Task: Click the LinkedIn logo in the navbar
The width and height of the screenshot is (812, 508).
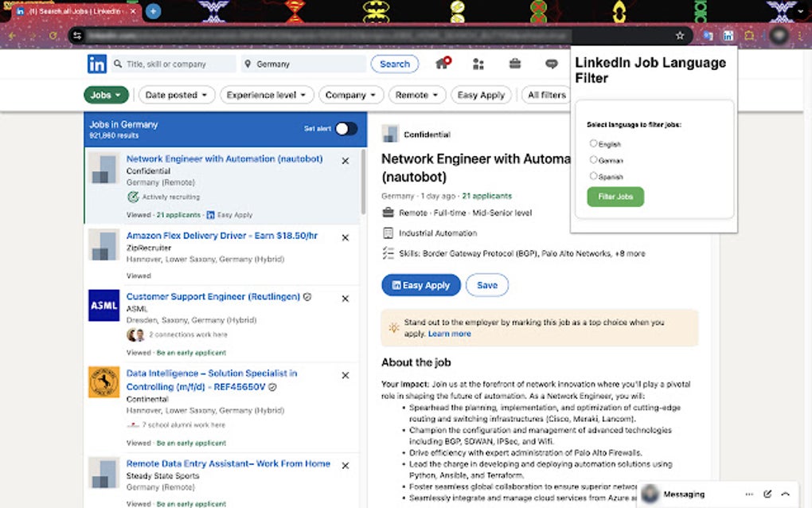Action: pos(96,63)
